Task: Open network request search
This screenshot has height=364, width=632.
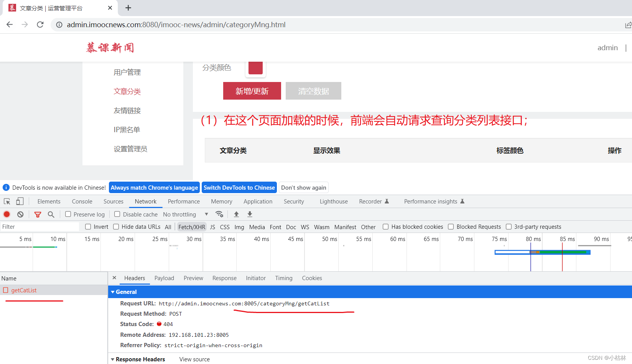Action: tap(51, 214)
